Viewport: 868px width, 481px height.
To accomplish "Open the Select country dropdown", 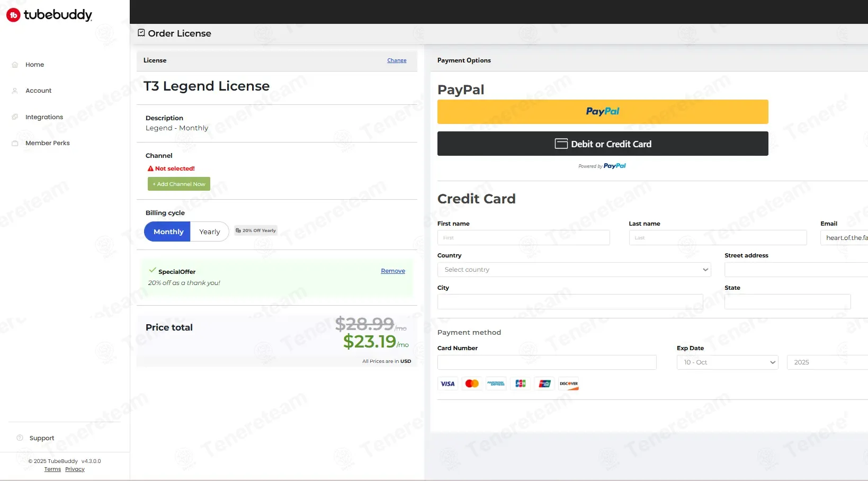I will tap(574, 270).
